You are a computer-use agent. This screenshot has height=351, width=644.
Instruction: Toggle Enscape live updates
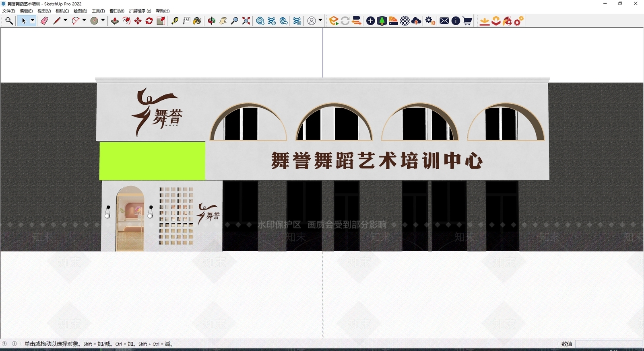coord(345,21)
